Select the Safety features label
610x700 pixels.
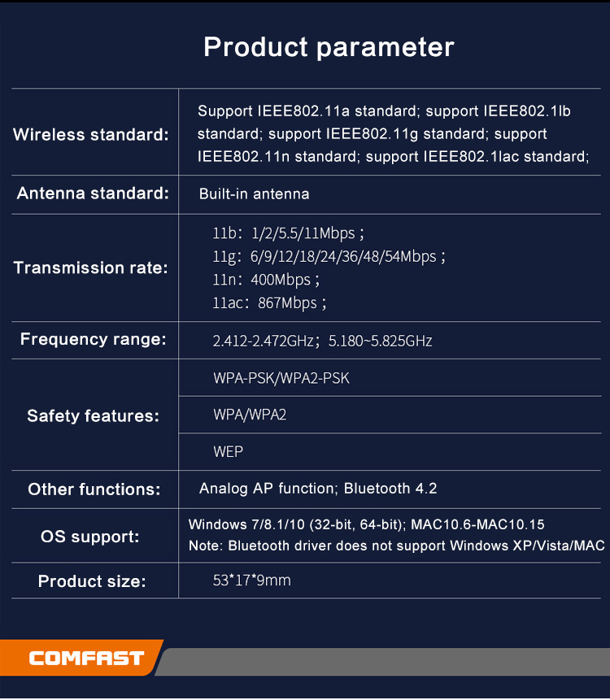pos(93,415)
